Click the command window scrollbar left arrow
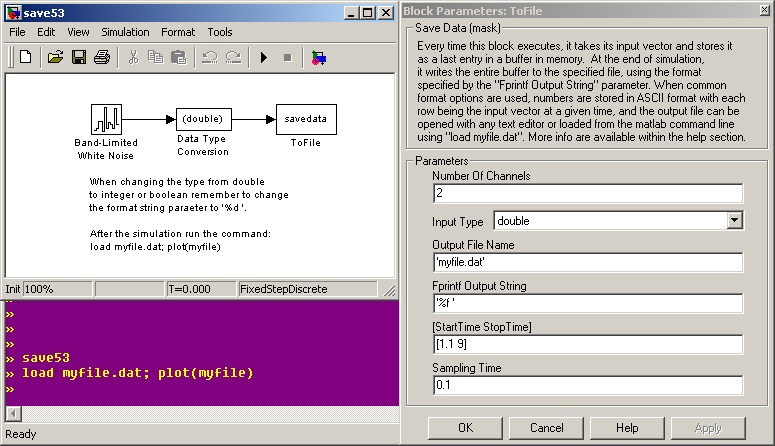The image size is (775, 446). click(13, 414)
